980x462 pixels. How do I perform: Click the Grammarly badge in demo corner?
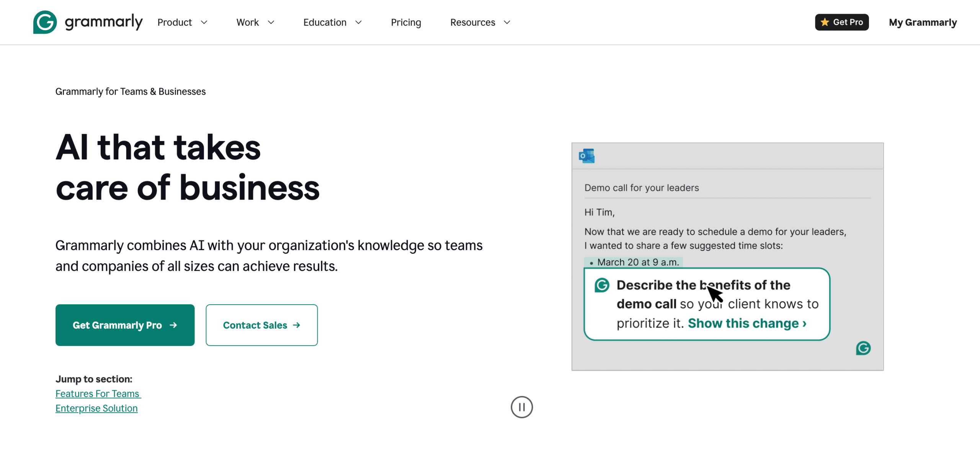pos(863,348)
